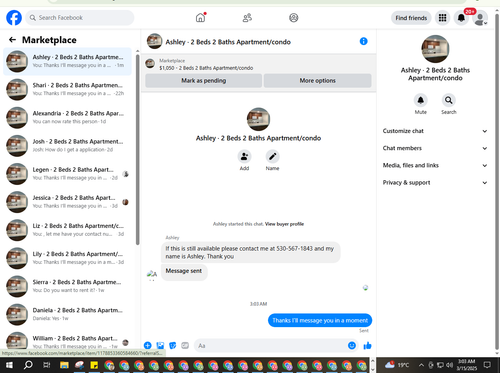Open Alexandria conversation in list

[x=67, y=118]
